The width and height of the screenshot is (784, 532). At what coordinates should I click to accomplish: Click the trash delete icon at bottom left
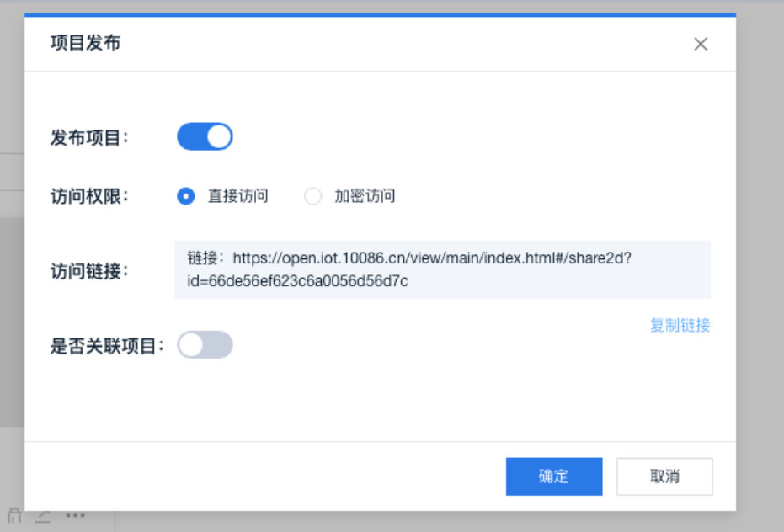coord(14,515)
